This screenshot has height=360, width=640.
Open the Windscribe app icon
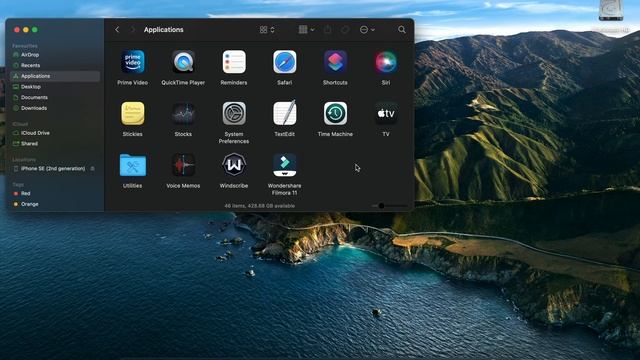point(234,165)
